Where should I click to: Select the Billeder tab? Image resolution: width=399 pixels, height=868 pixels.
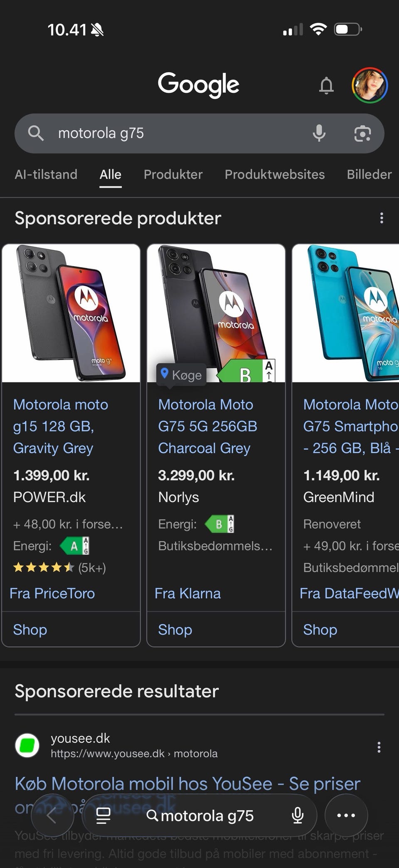pos(369,174)
